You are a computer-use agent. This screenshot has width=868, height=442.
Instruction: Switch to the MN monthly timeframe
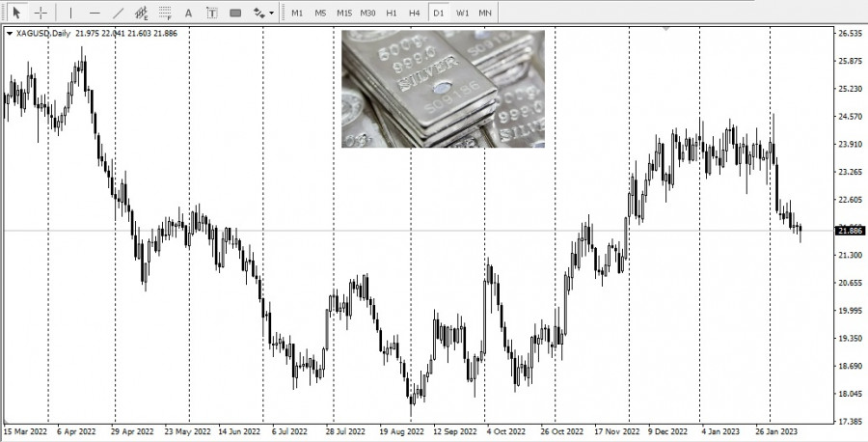point(486,13)
